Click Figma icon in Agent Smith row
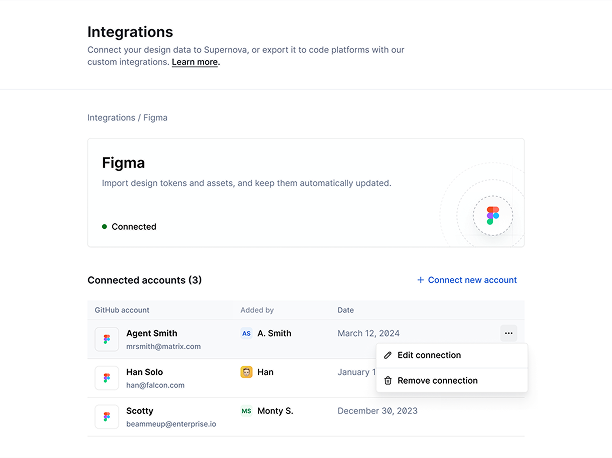Viewport: 612px width, 458px height. (x=107, y=339)
